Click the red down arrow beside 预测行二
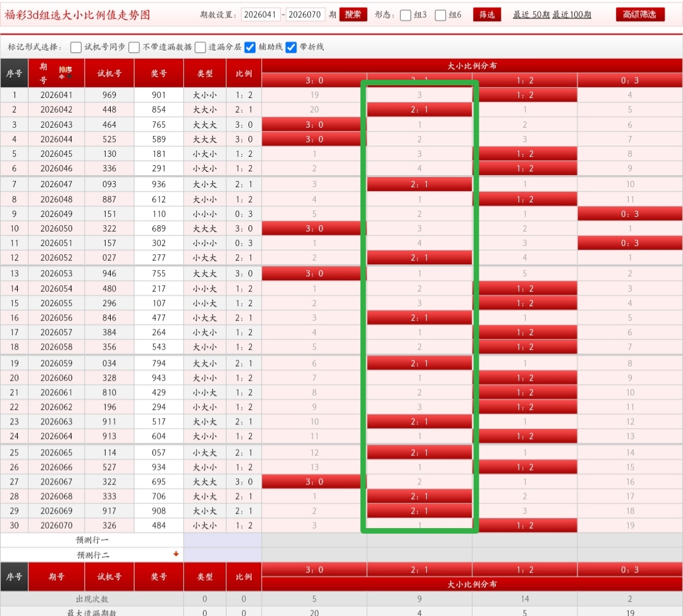The width and height of the screenshot is (683, 616). pyautogui.click(x=176, y=554)
